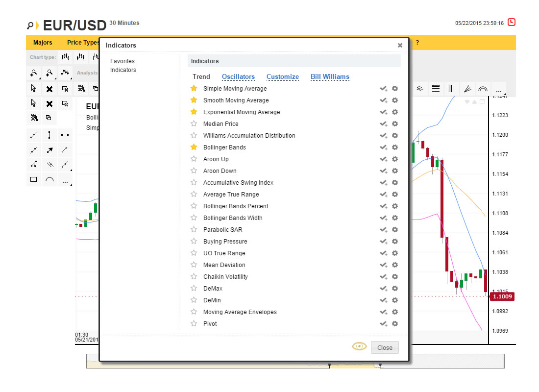This screenshot has height=392, width=539.
Task: Pick the vertical line drawing tool
Action: point(49,135)
